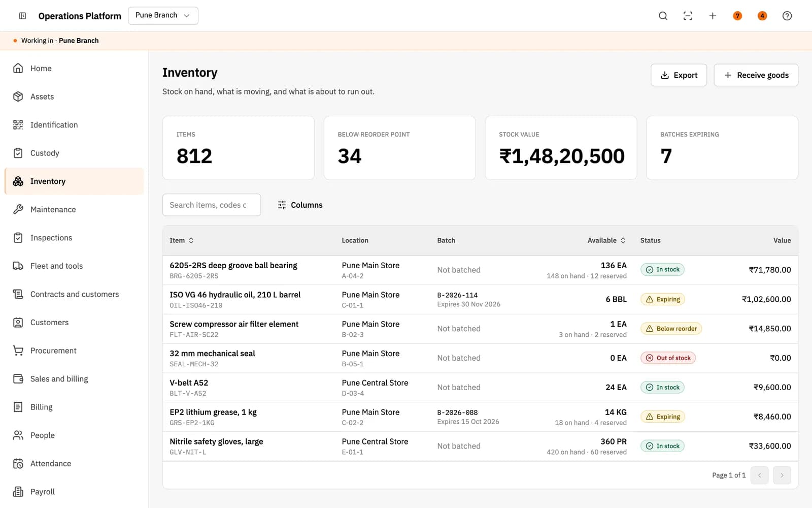Collapse the sidebar panel icon
Screen dimensions: 812x508
point(22,16)
